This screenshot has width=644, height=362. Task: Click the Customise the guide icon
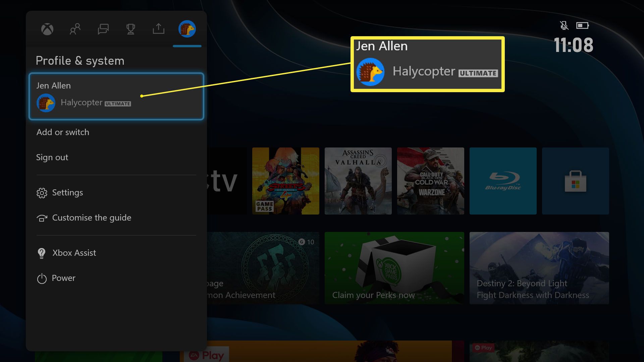coord(42,218)
